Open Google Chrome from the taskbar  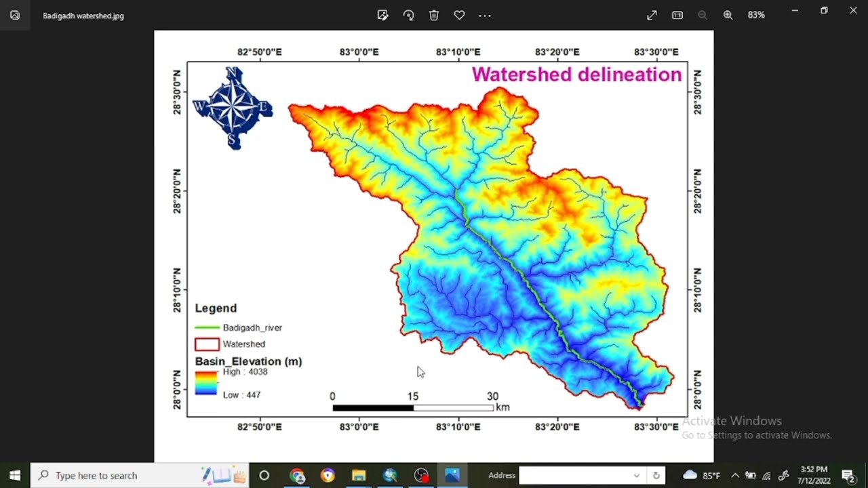[297, 475]
